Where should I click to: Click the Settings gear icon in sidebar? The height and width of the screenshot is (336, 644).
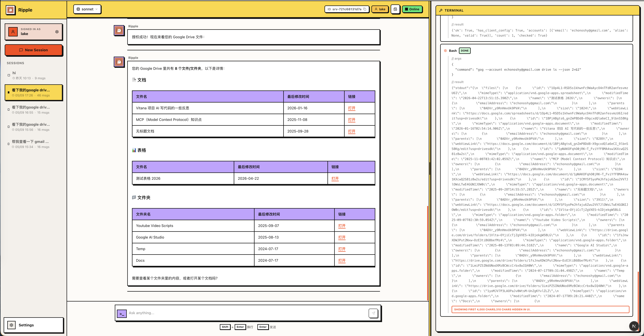point(11,325)
